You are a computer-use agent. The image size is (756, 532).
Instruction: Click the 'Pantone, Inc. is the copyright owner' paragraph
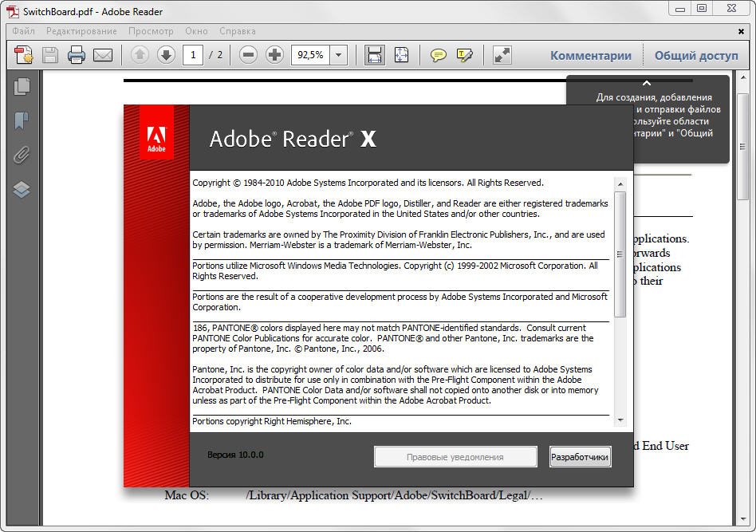[396, 385]
